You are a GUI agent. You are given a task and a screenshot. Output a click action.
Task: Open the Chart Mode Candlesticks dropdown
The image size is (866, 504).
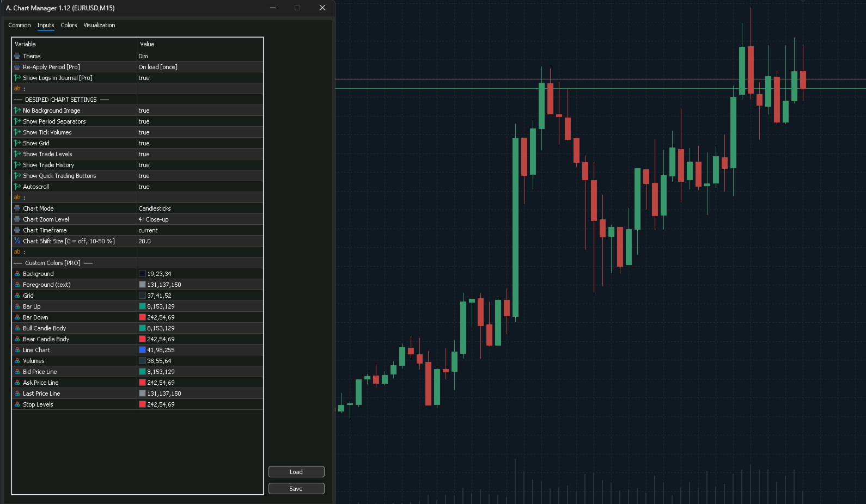(x=199, y=208)
